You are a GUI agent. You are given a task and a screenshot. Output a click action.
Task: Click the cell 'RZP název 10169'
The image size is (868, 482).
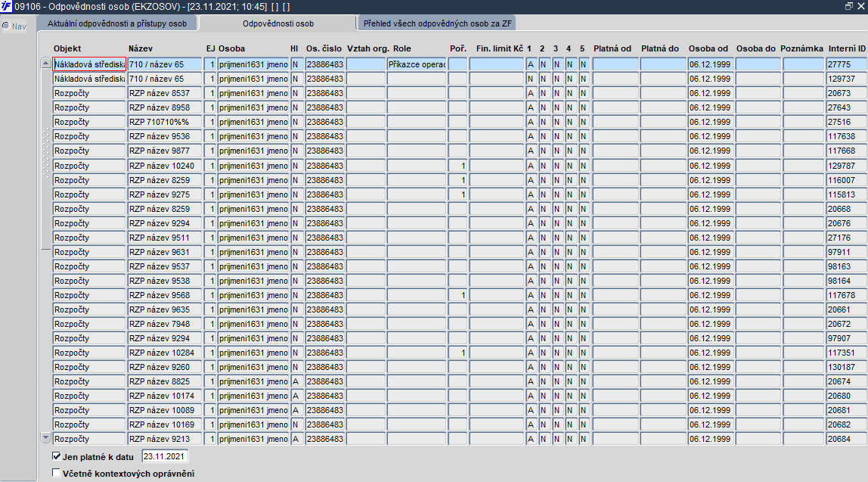164,425
